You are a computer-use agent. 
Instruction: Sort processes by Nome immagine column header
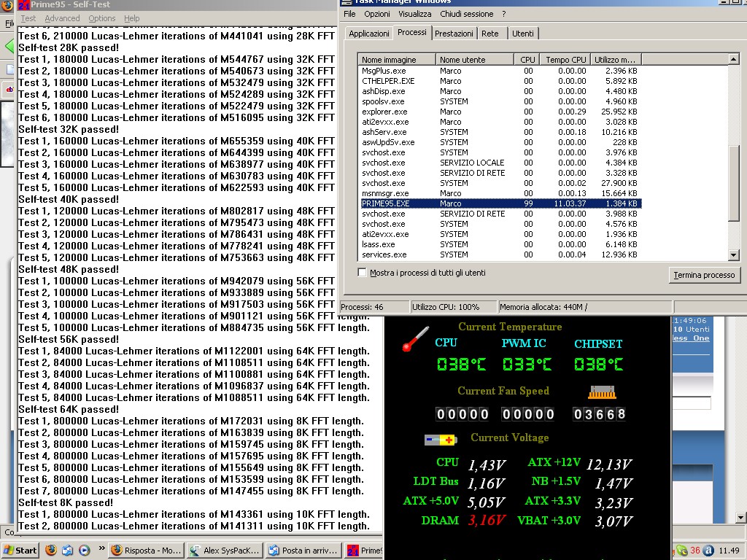397,60
